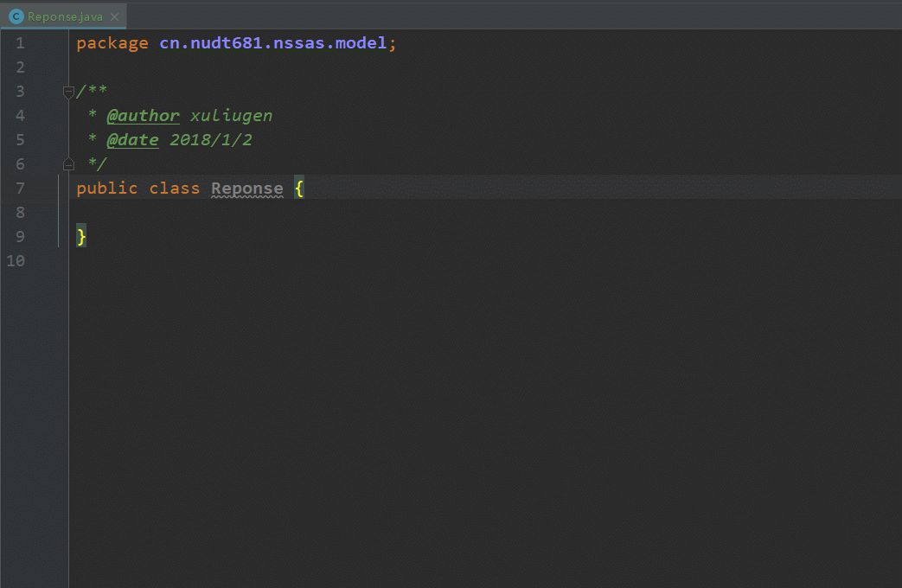Click the Reponse class name
Screen dimensions: 902x588
pos(246,189)
